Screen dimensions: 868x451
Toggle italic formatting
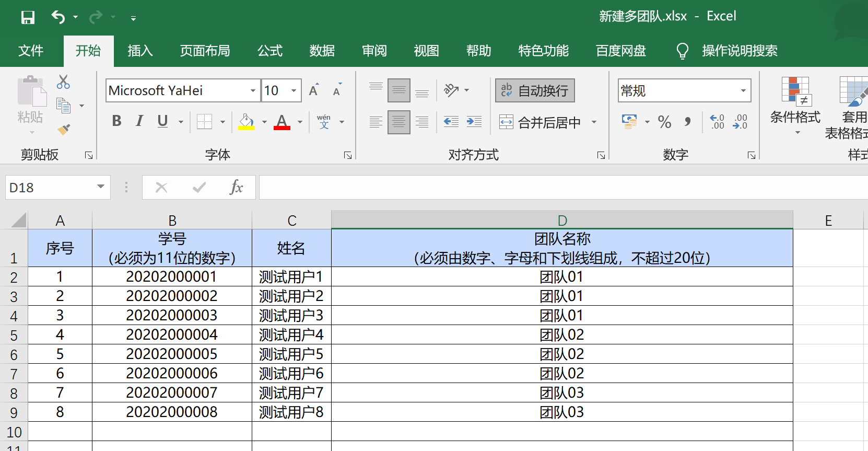[139, 121]
